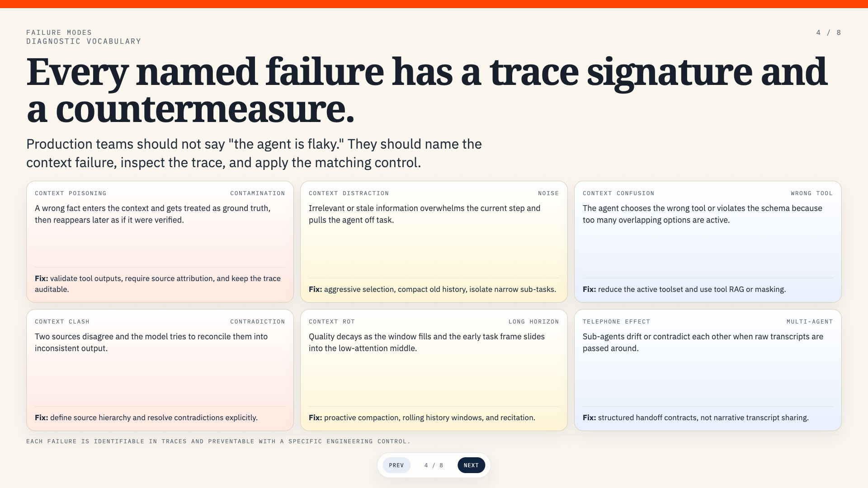
Task: Click the MULTI-AGENT tag label
Action: tap(810, 322)
